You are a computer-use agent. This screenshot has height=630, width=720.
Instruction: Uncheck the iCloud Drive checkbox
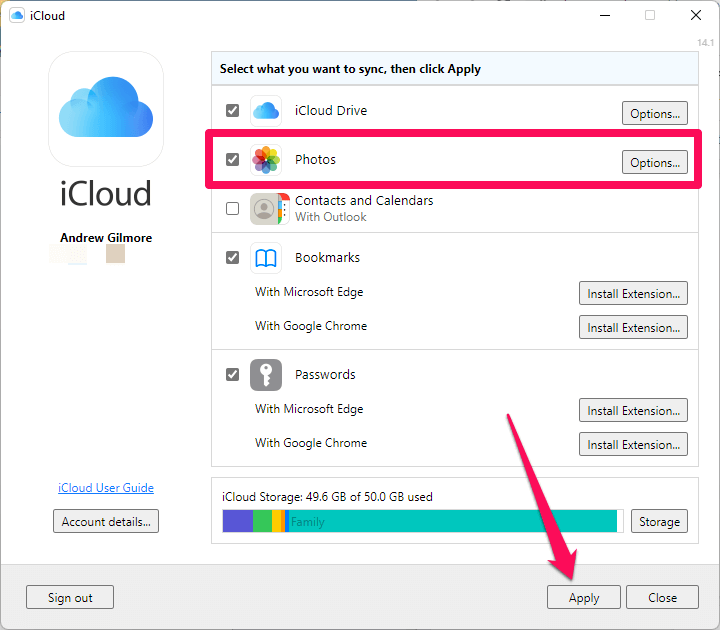click(232, 111)
